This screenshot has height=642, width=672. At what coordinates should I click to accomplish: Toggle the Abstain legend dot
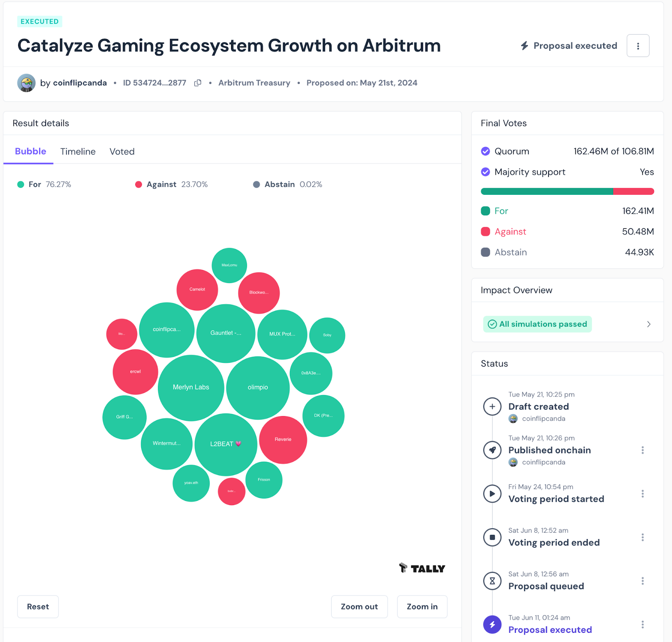pos(256,184)
